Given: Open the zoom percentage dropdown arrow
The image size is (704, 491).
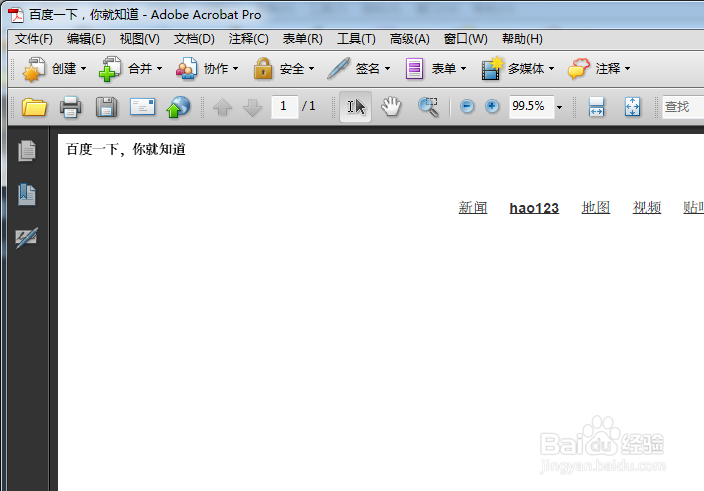Looking at the screenshot, I should [559, 107].
